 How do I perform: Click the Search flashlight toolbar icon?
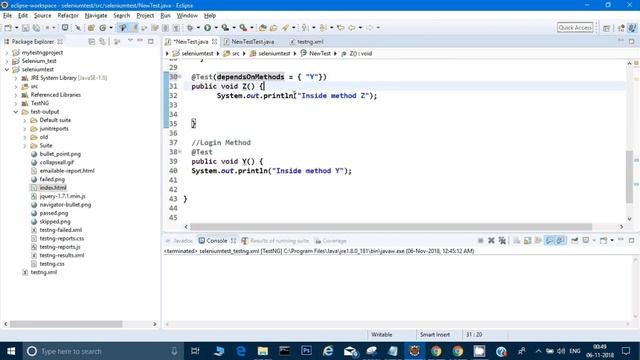tap(285, 28)
